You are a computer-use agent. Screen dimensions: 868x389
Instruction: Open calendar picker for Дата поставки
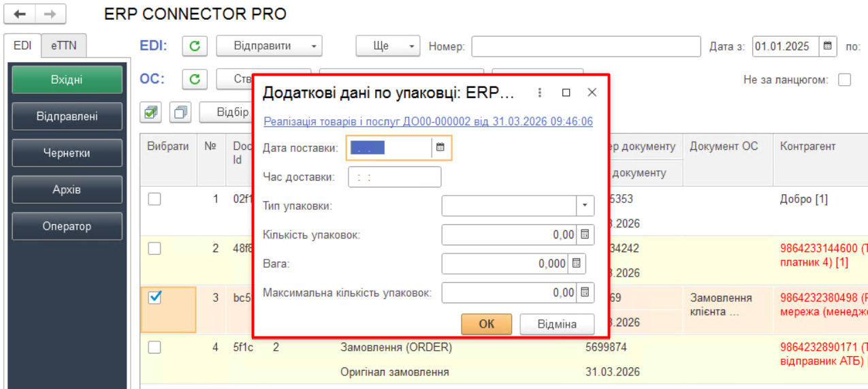coord(440,147)
